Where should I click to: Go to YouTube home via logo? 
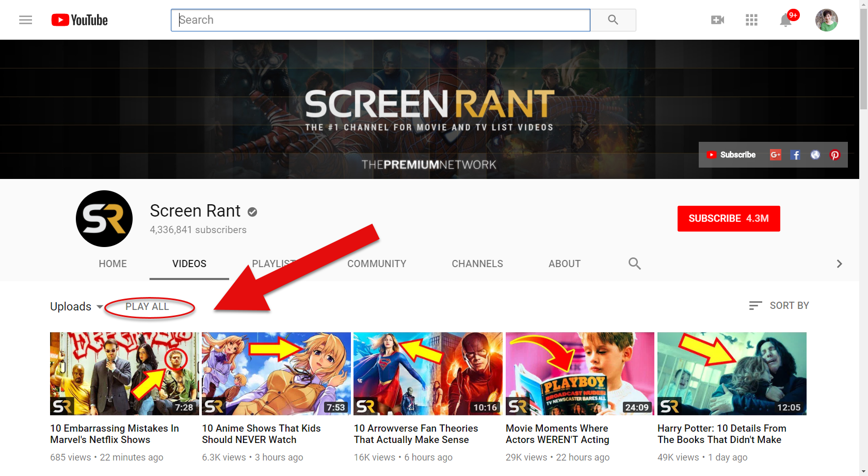pyautogui.click(x=79, y=20)
